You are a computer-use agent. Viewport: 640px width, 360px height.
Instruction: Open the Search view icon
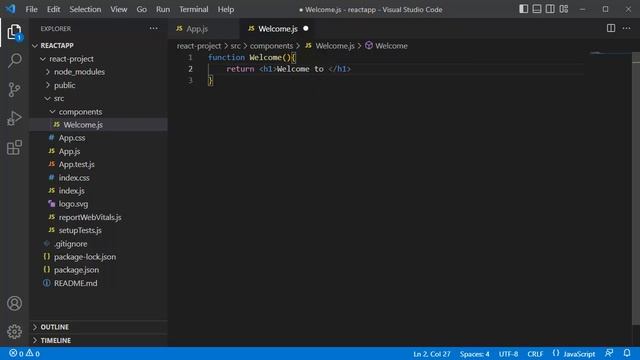point(14,61)
